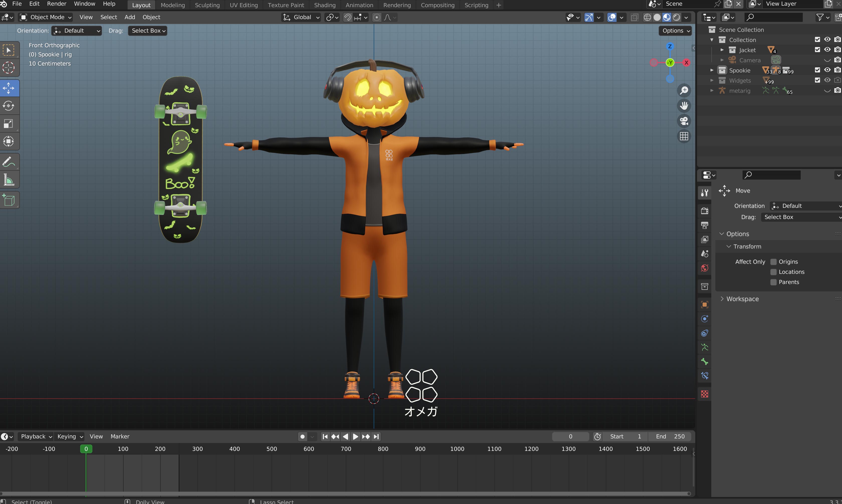The height and width of the screenshot is (504, 842).
Task: Open the Scene properties tab
Action: (x=705, y=254)
